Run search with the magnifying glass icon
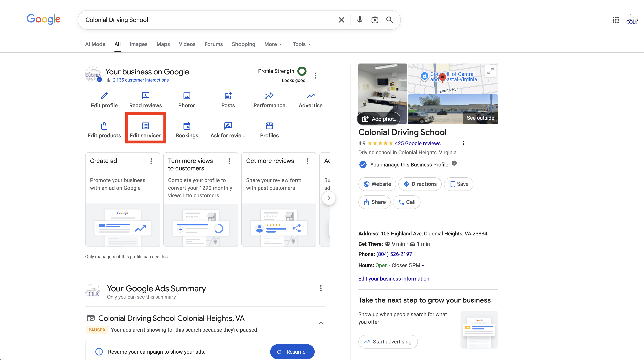The image size is (644, 360). (x=390, y=20)
